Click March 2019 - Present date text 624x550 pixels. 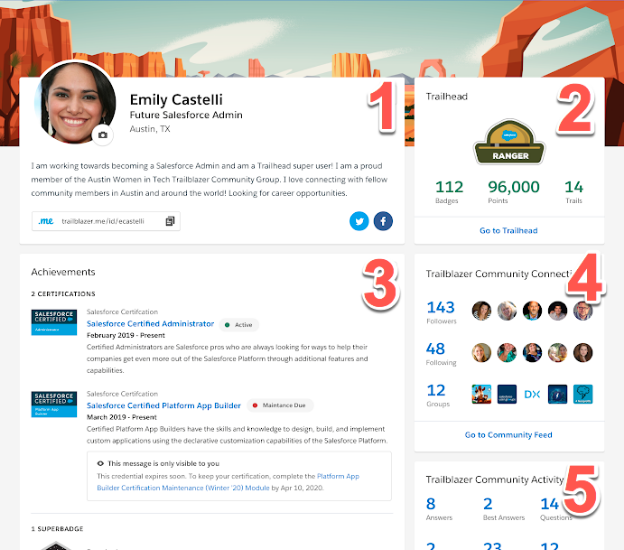pyautogui.click(x=122, y=417)
